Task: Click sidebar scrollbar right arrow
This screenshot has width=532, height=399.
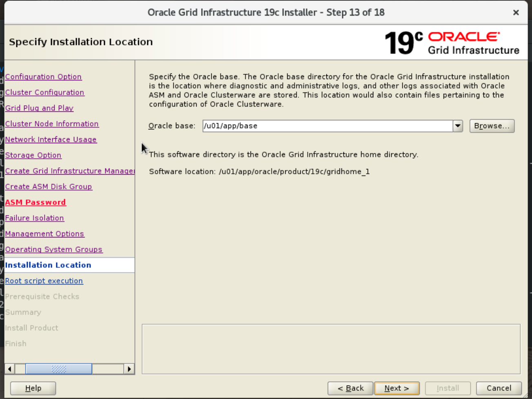Action: tap(129, 369)
